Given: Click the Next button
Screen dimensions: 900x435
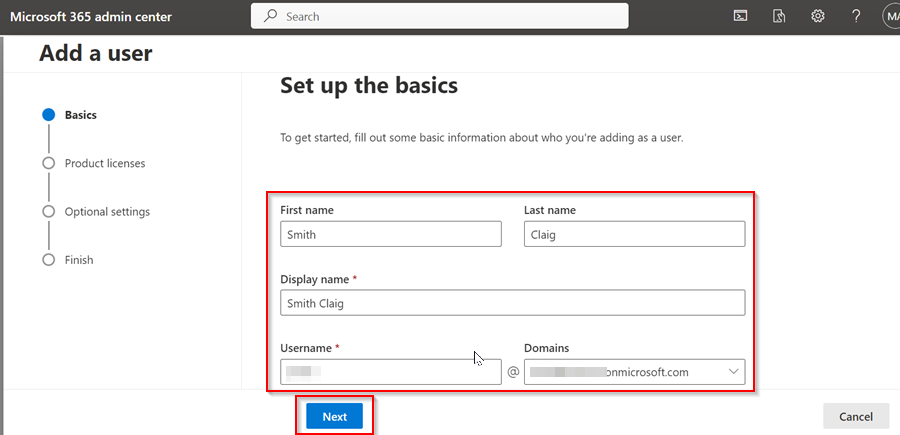Looking at the screenshot, I should coord(335,417).
